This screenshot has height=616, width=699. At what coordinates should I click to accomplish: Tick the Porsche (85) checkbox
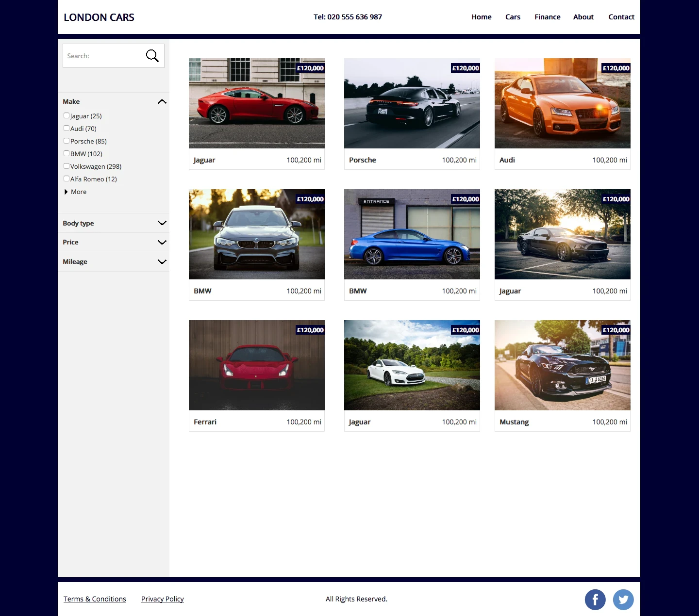coord(67,141)
